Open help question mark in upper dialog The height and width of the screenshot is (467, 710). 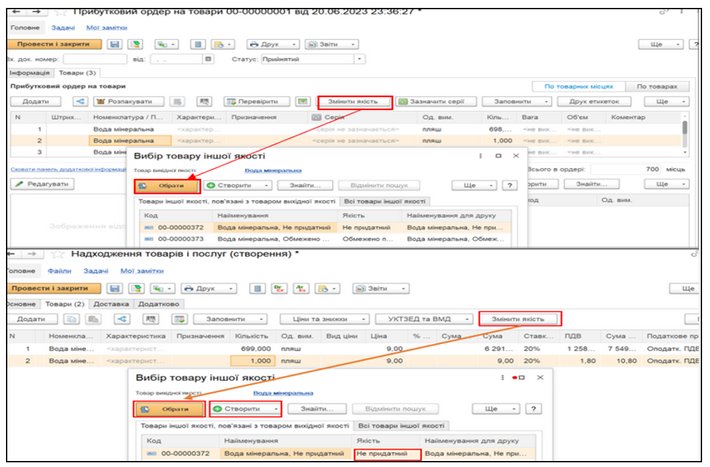(x=508, y=185)
